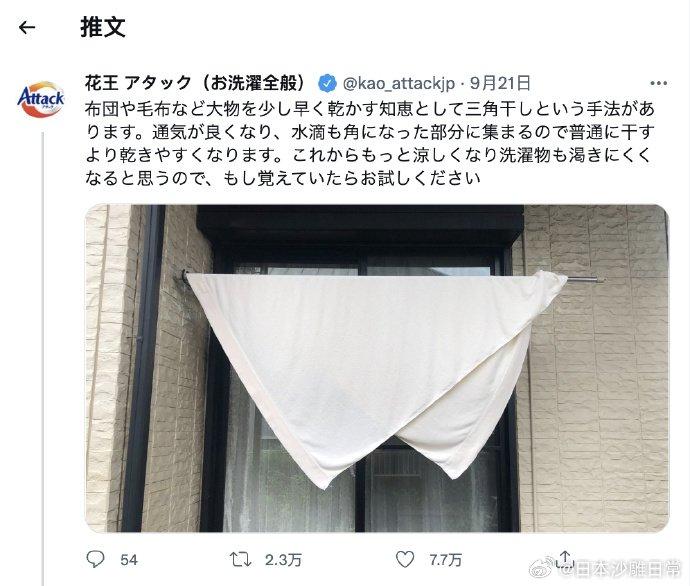Click the Weibo watermark logo
Image resolution: width=690 pixels, height=586 pixels.
(x=543, y=569)
